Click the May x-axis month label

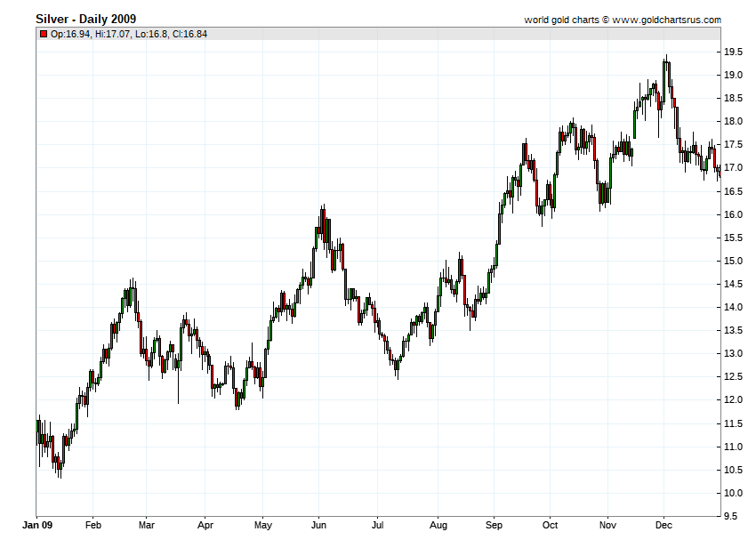[x=262, y=525]
